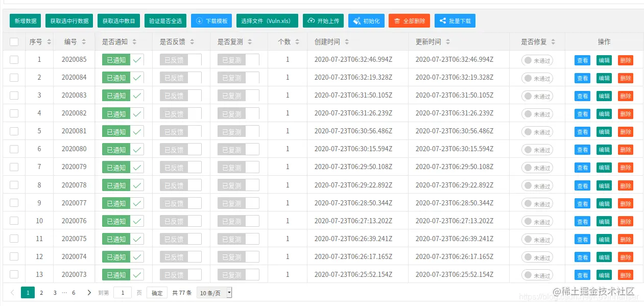Go to page 3

pyautogui.click(x=55, y=293)
